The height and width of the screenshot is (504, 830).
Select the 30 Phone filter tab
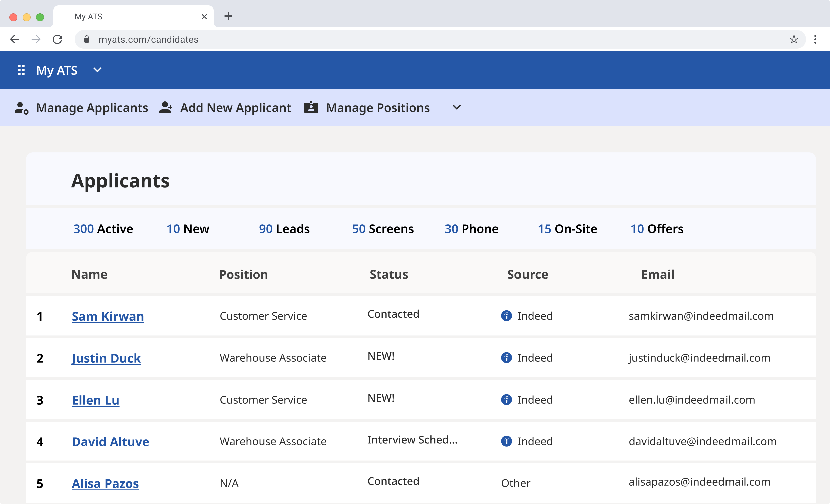click(472, 228)
